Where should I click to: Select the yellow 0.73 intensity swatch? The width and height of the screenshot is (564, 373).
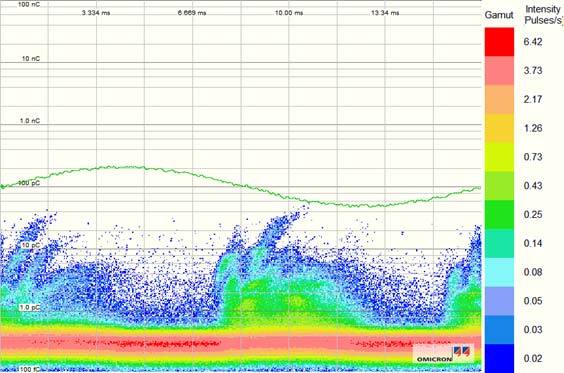pos(499,157)
